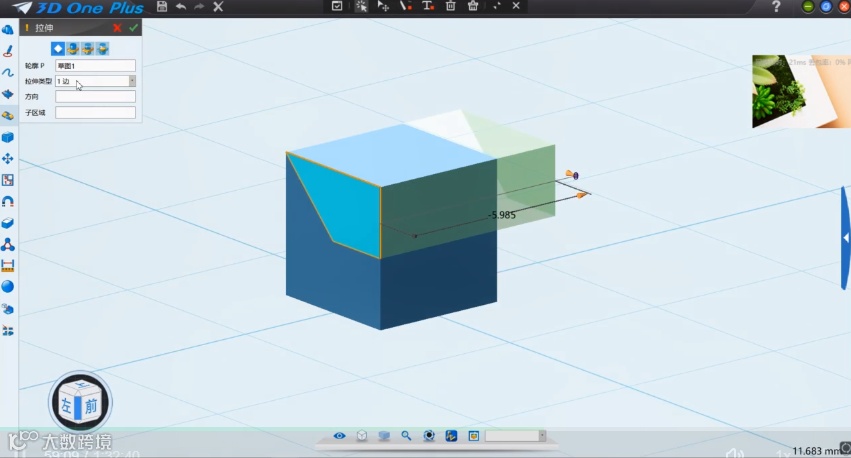Screen dimensions: 851x458
Task: Open the basic solids tool in sidebar
Action: tap(8, 30)
